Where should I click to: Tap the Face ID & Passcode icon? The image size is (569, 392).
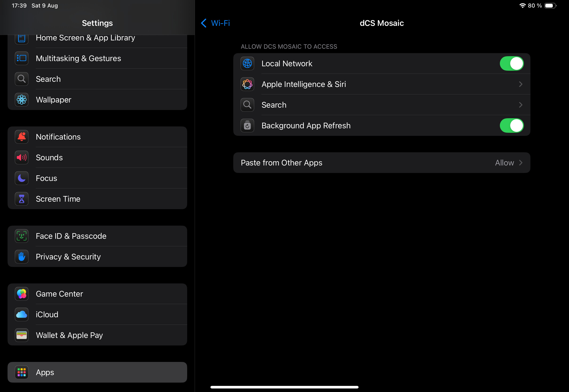pos(22,236)
